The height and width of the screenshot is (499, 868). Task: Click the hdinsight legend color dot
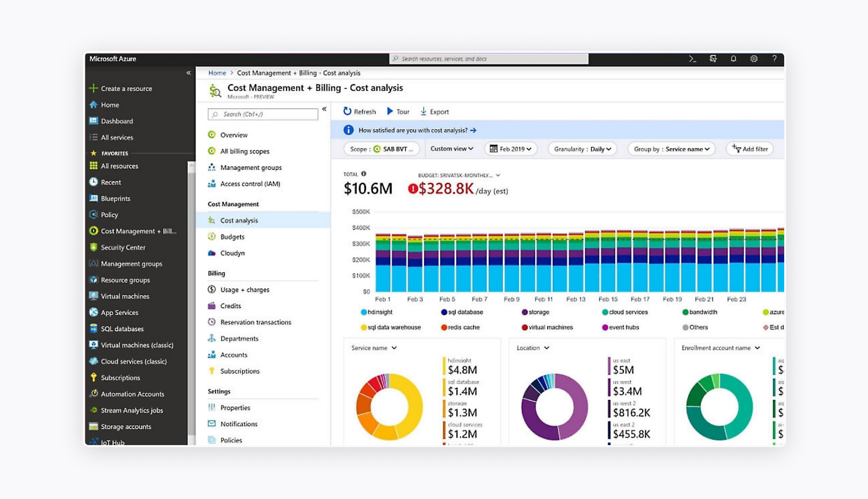364,312
